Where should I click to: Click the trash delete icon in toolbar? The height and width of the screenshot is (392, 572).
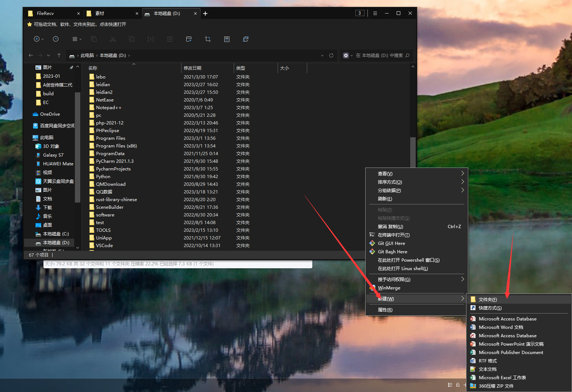tap(170, 39)
